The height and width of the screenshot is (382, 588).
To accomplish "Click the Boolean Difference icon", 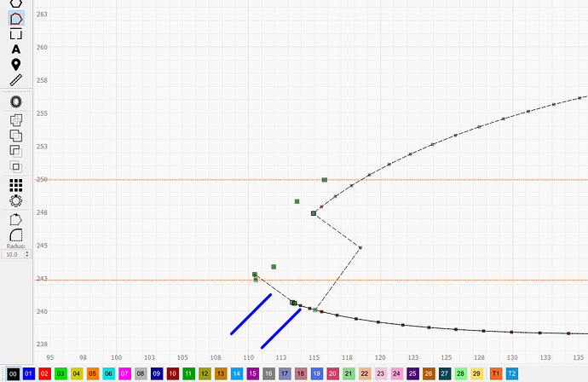I will (x=15, y=151).
